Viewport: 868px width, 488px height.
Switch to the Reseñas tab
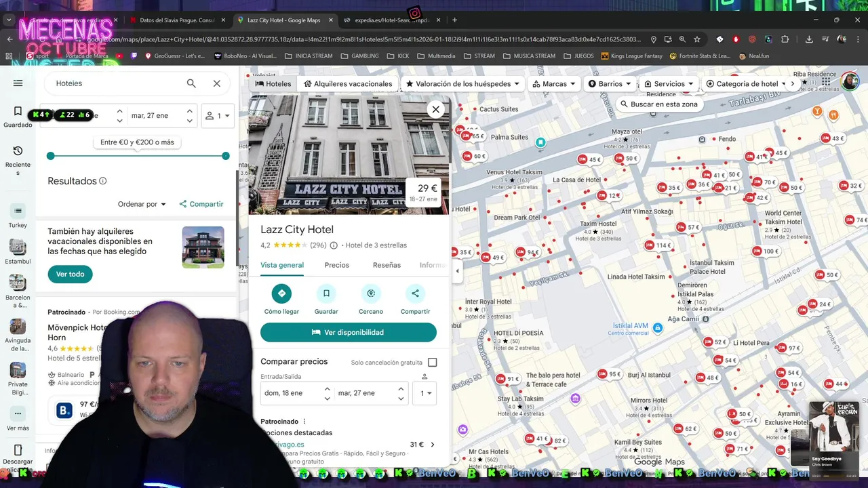(387, 265)
